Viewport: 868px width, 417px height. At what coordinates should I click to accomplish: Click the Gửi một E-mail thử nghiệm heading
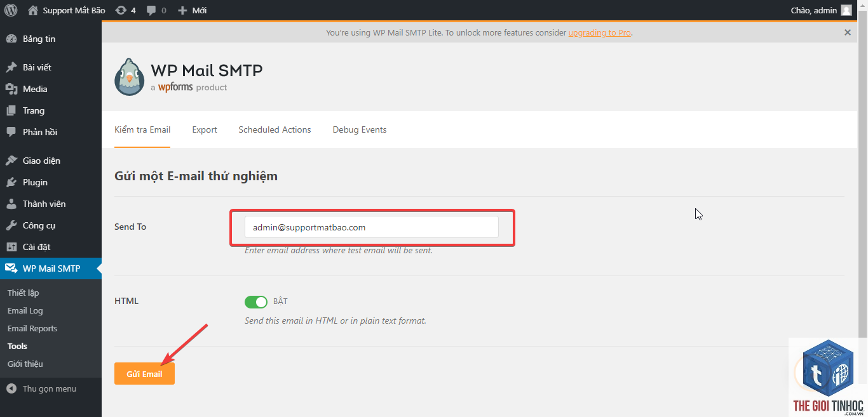point(196,176)
